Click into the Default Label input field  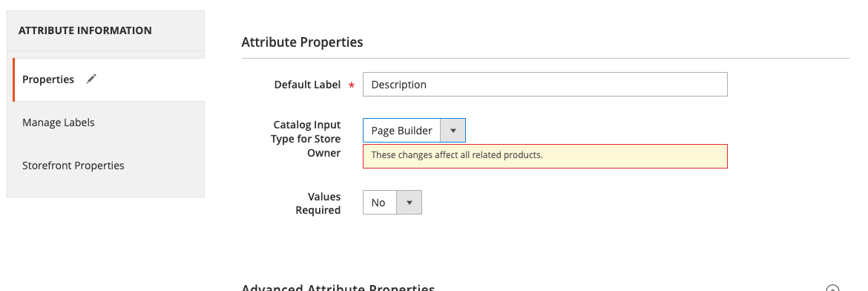tap(545, 84)
